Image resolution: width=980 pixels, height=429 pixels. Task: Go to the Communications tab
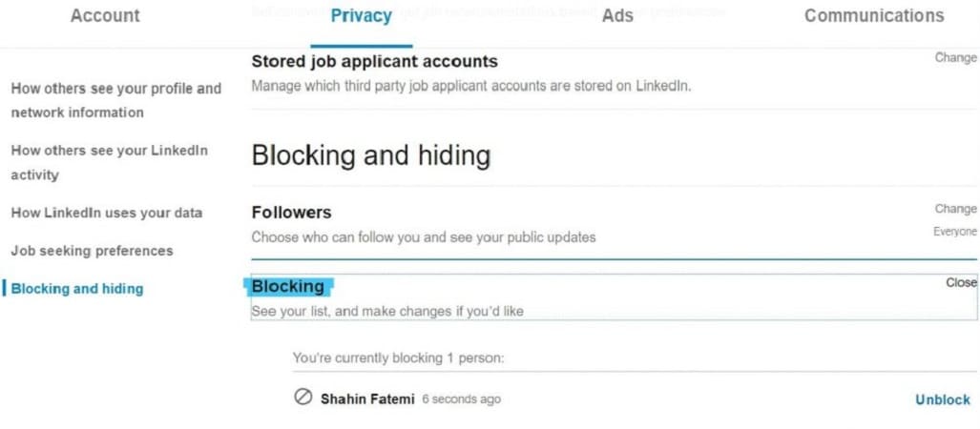click(x=874, y=15)
